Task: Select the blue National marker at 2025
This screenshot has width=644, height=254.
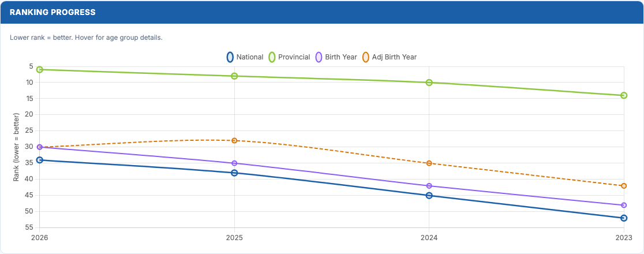Action: coord(234,173)
